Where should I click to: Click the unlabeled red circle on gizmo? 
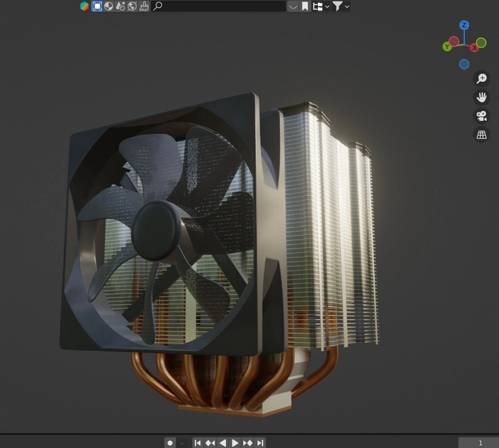tap(454, 41)
